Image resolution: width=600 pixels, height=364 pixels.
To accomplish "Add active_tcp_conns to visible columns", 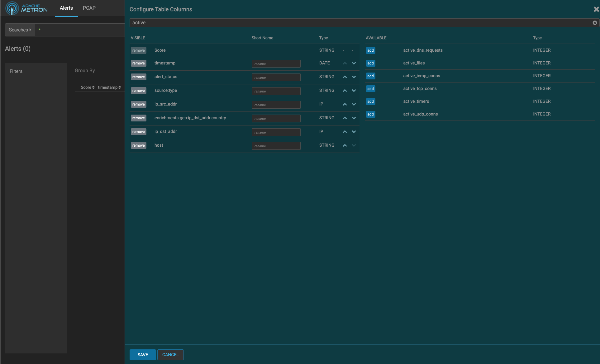I will (x=370, y=89).
